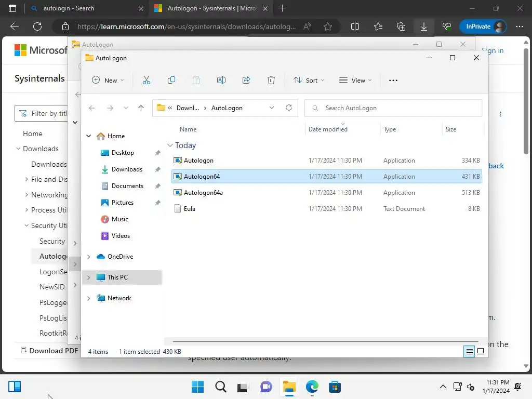Switch to autologin - Search tab

pyautogui.click(x=86, y=8)
